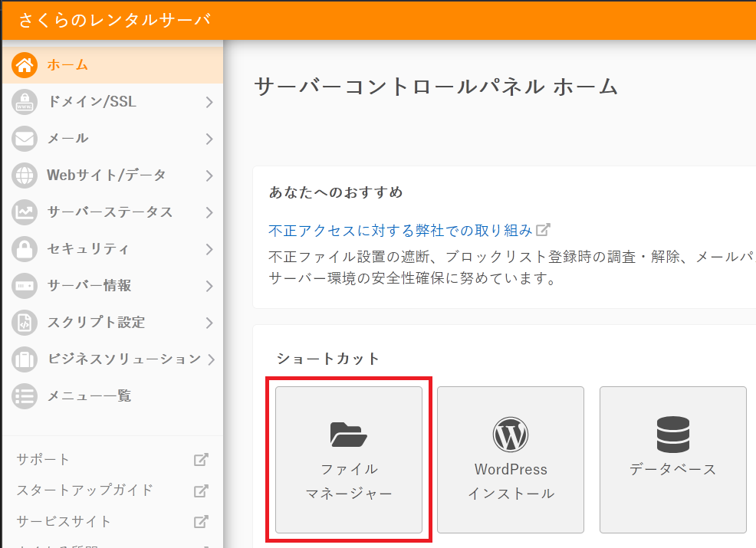Click the orange home icon in sidebar
The height and width of the screenshot is (548, 756).
(x=25, y=65)
